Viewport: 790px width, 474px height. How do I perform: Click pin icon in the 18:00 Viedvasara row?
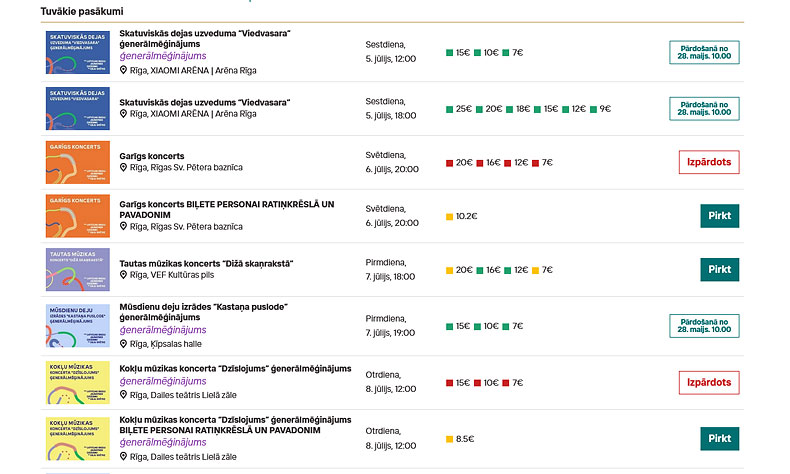click(124, 114)
